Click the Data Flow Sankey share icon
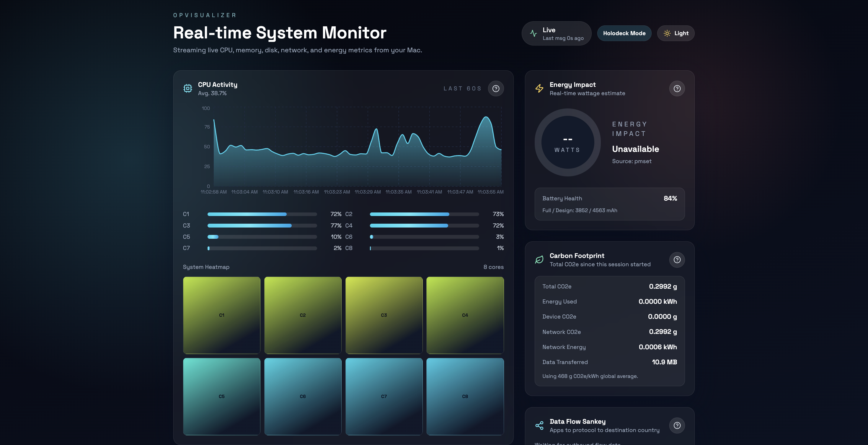 coord(539,425)
